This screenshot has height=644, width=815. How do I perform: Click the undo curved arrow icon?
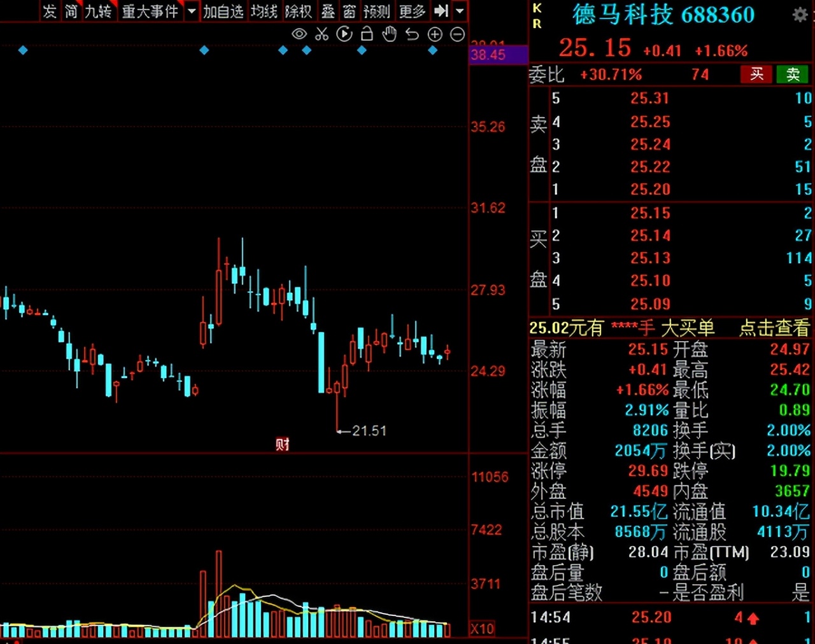coord(412,34)
